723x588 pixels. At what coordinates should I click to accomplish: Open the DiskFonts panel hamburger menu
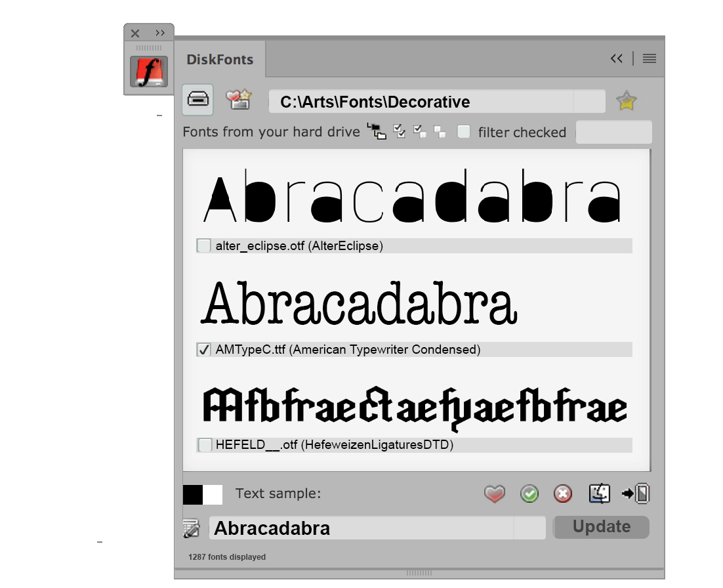tap(650, 59)
